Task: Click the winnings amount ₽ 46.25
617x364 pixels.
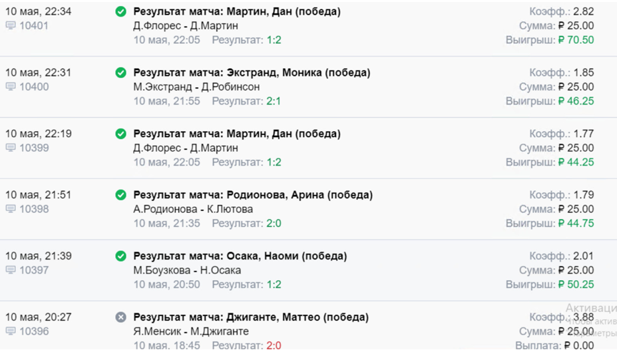Action: click(x=576, y=101)
